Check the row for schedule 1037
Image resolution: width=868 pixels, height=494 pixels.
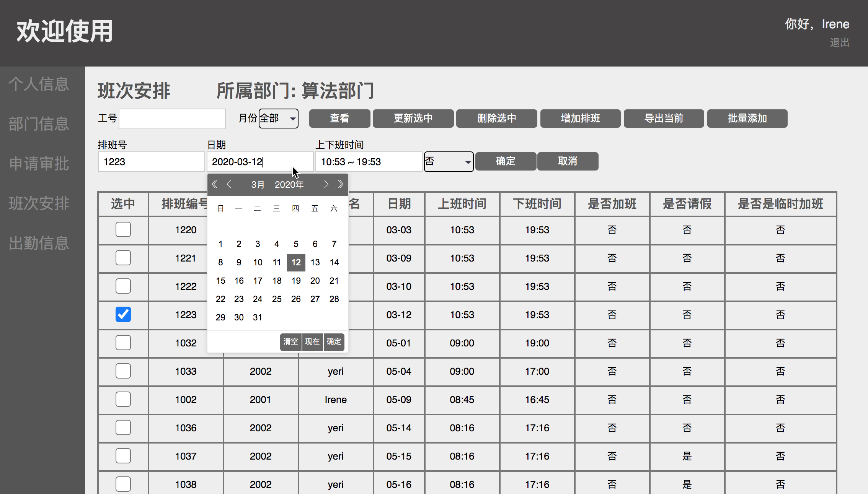(123, 456)
